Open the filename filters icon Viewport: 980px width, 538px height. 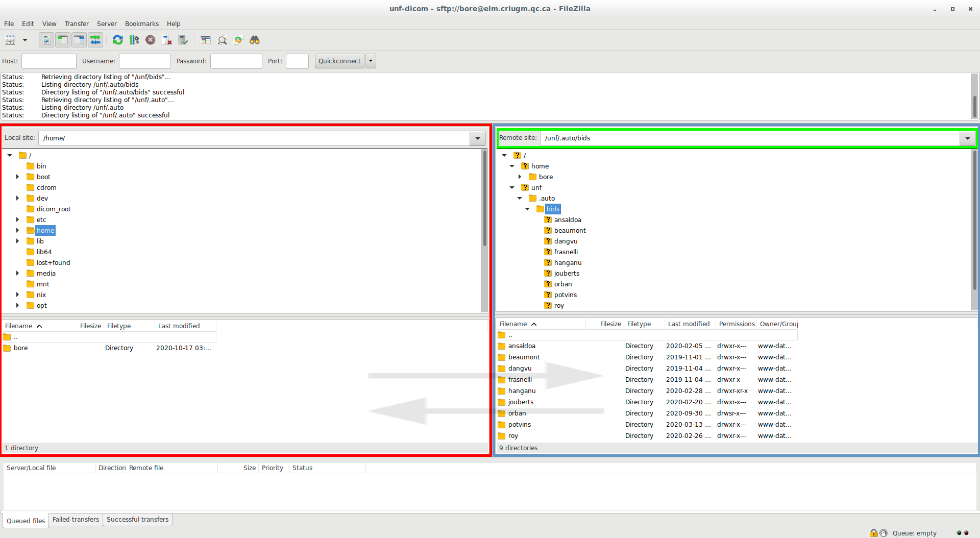[206, 40]
